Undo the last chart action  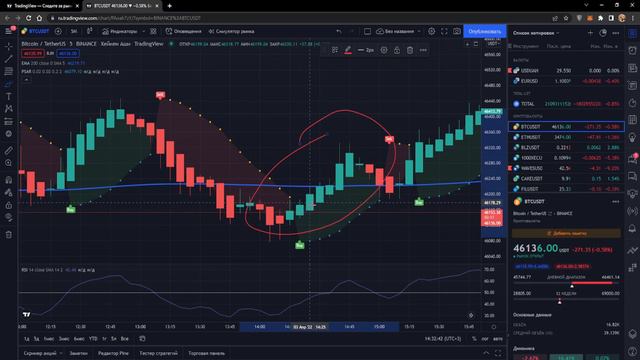pyautogui.click(x=339, y=31)
